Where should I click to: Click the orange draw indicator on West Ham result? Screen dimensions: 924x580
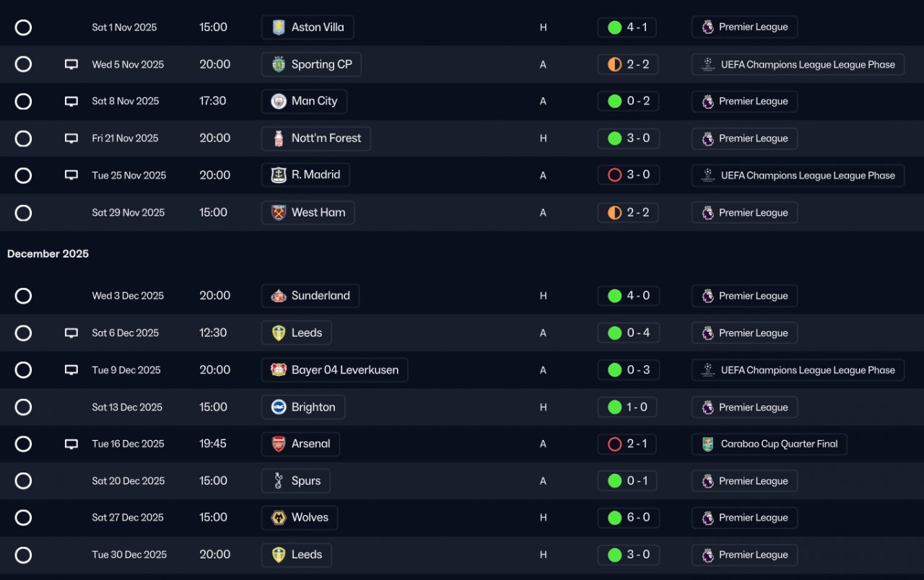pos(615,213)
